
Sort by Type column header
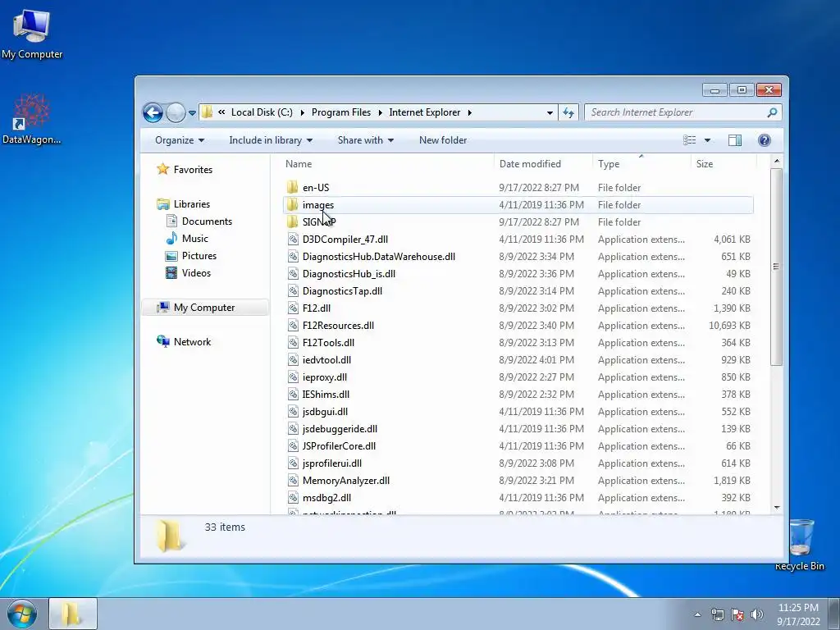[609, 164]
